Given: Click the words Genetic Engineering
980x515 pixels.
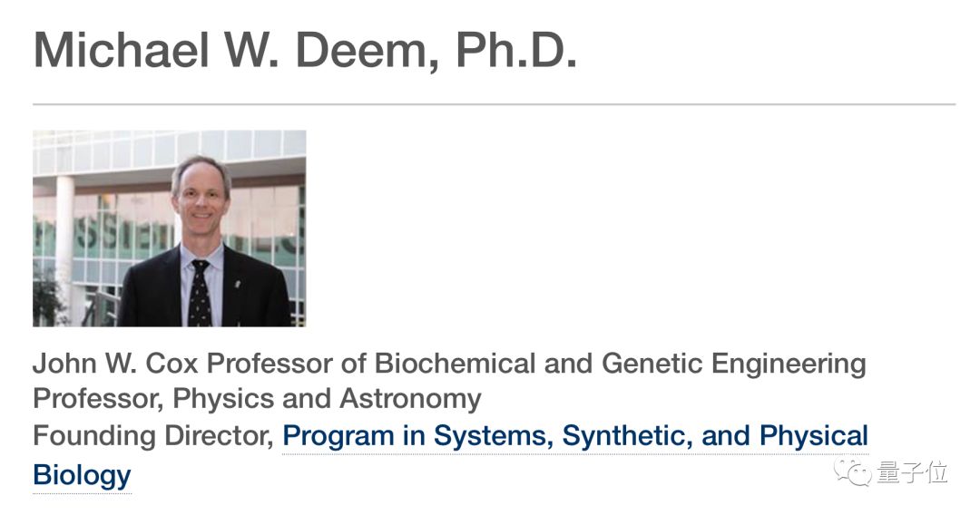Looking at the screenshot, I should pyautogui.click(x=734, y=364).
